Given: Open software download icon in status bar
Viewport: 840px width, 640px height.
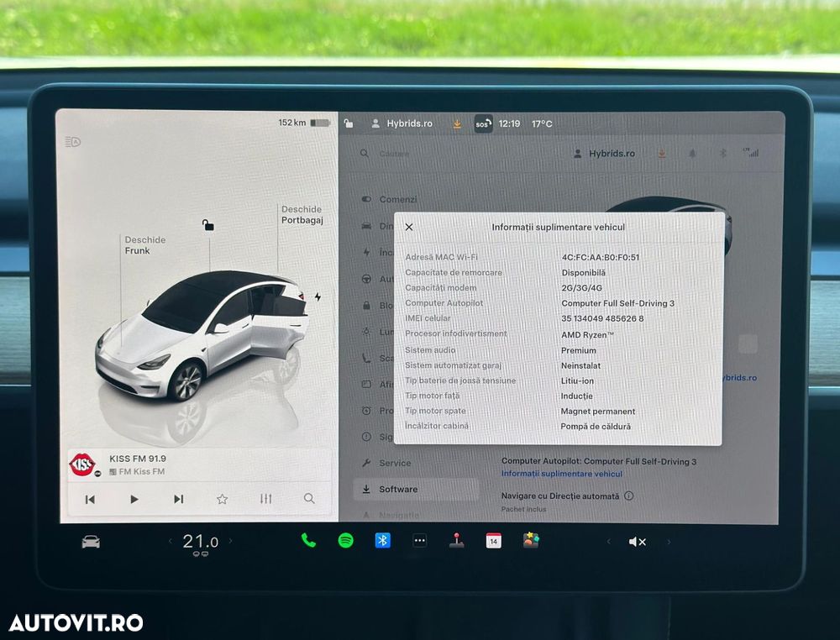Looking at the screenshot, I should point(457,123).
